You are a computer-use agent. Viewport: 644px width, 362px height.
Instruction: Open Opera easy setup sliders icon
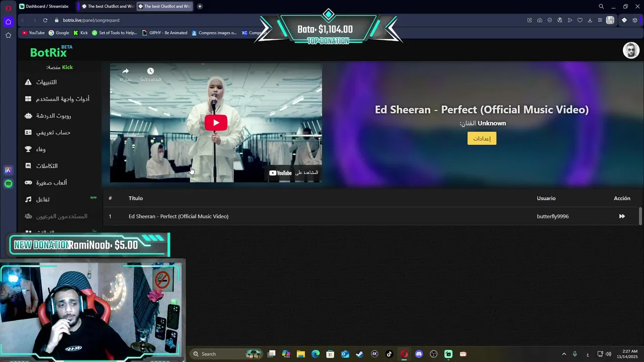tap(600, 20)
